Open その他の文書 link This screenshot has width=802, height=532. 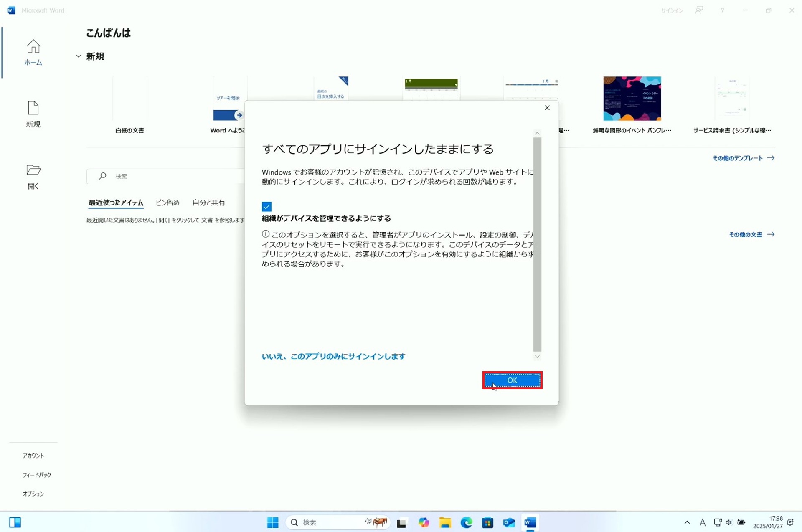(751, 234)
